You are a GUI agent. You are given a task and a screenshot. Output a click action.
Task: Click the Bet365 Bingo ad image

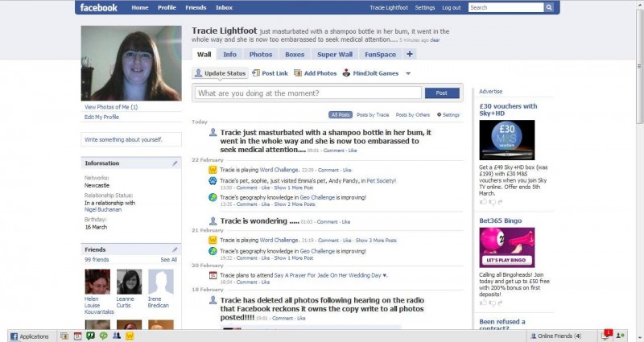507,248
